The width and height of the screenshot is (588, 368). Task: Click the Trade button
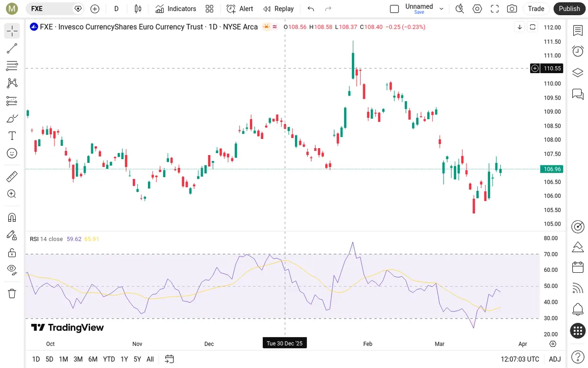[x=536, y=9]
